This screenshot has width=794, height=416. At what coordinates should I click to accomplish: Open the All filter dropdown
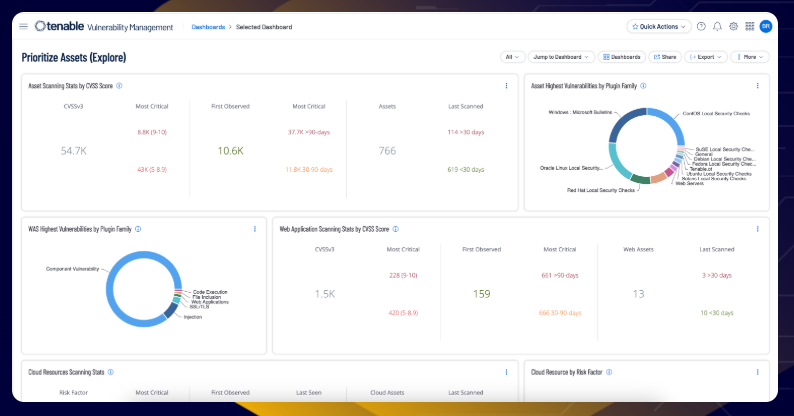(x=512, y=57)
